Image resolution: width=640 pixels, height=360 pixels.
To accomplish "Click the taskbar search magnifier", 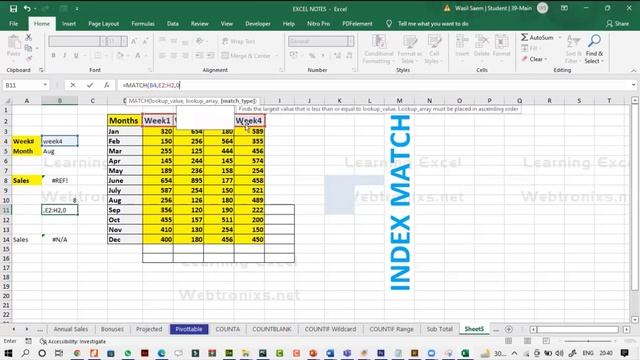I will [25, 353].
